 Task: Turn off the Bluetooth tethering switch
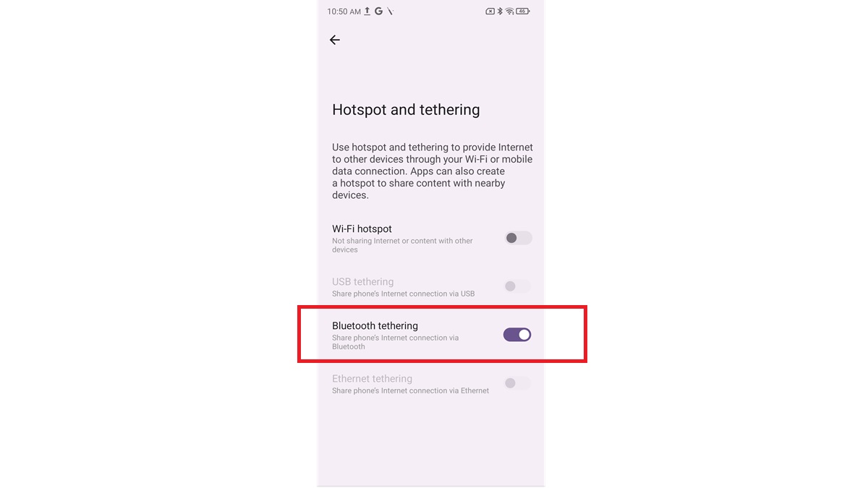coord(517,334)
